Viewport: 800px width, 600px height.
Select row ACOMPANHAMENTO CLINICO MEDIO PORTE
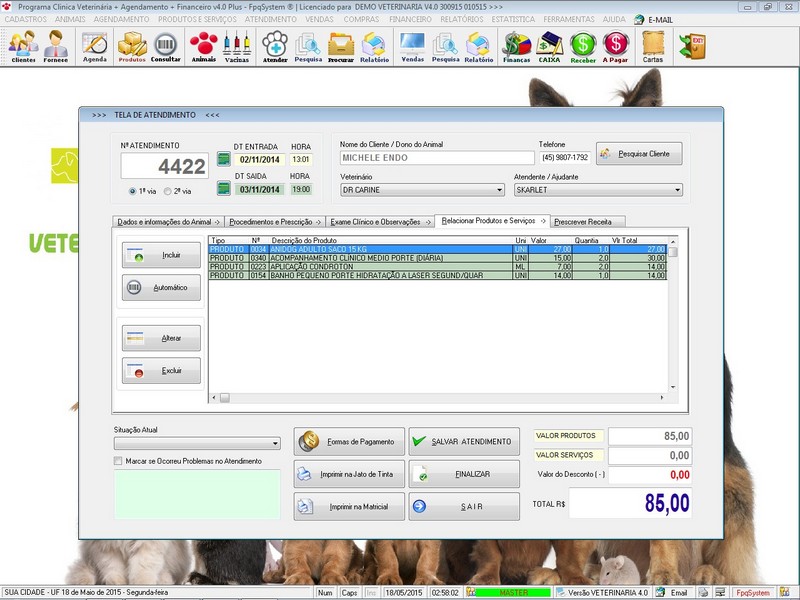tap(438, 258)
